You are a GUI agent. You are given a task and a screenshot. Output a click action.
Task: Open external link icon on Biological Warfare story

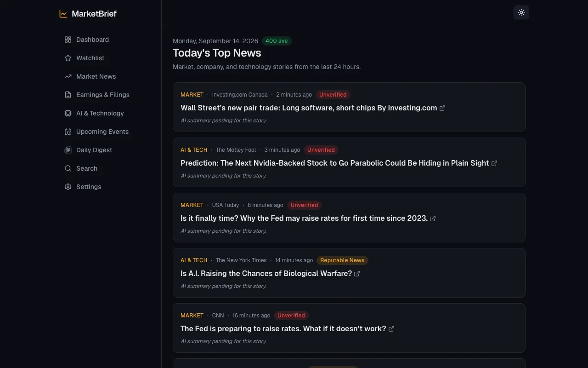pyautogui.click(x=357, y=274)
